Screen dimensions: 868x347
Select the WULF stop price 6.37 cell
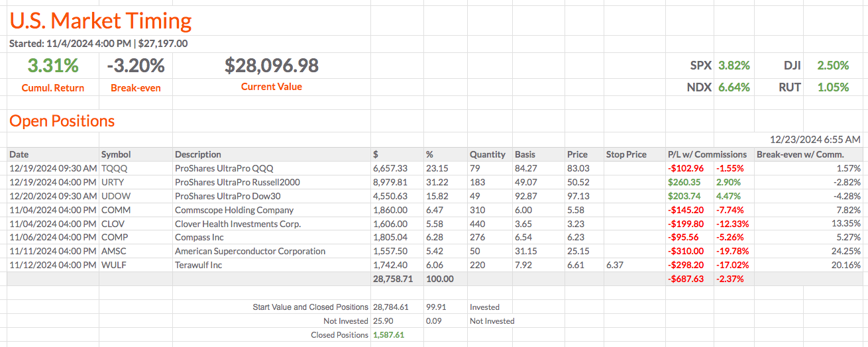click(x=614, y=265)
